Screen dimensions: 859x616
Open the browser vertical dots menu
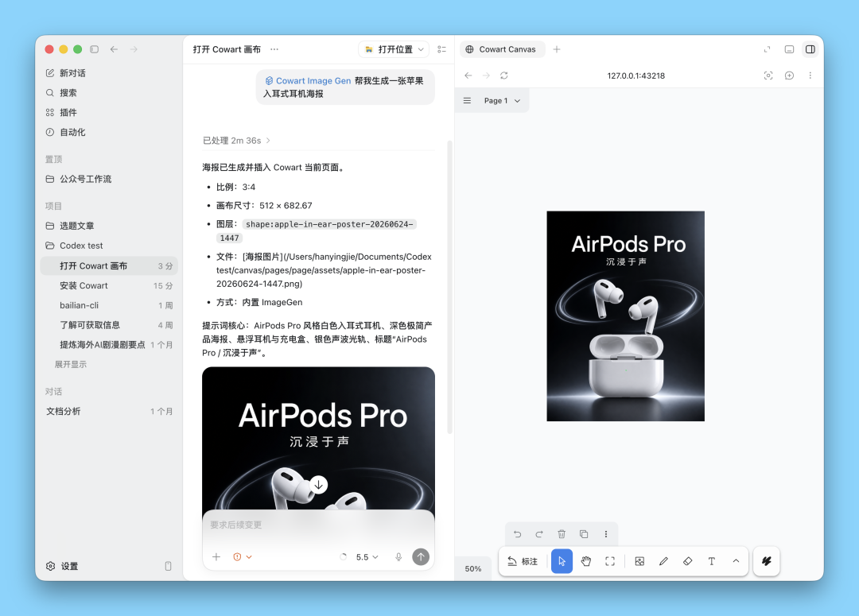click(x=810, y=76)
